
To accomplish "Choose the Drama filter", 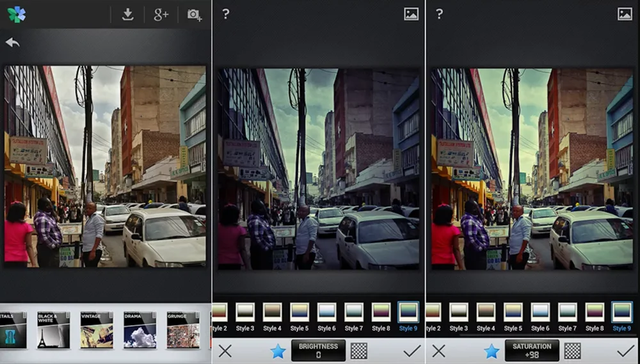I will point(140,330).
